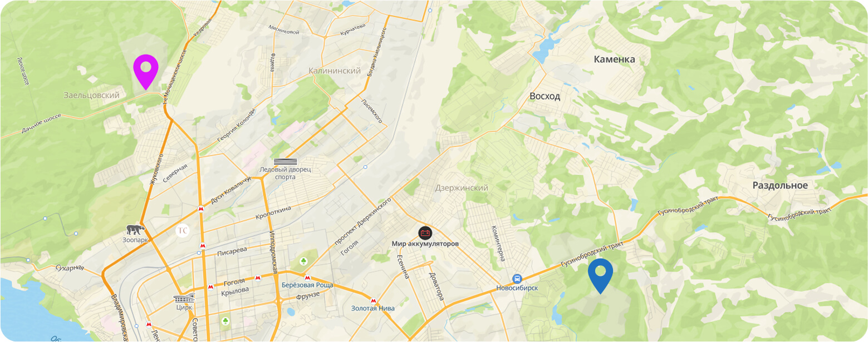The height and width of the screenshot is (342, 868).
Task: Select the blue location pin below Гусинобродский тракт
Action: point(600,276)
